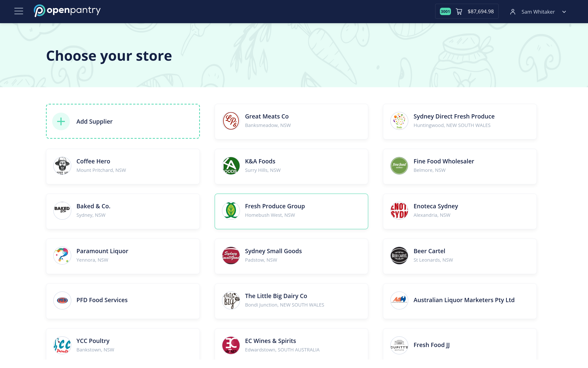Click the EC Wines & Spirits logo
This screenshot has height=368, width=588.
click(x=231, y=345)
